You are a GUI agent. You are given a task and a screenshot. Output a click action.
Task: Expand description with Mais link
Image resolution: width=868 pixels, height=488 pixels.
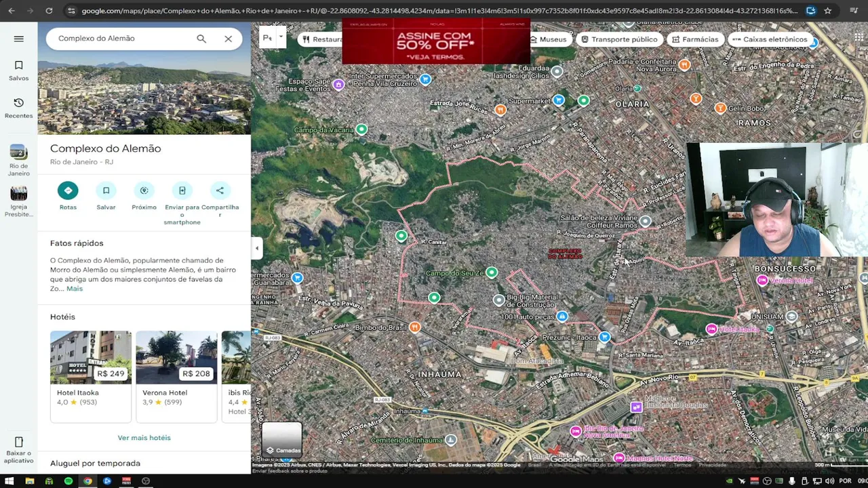click(75, 289)
